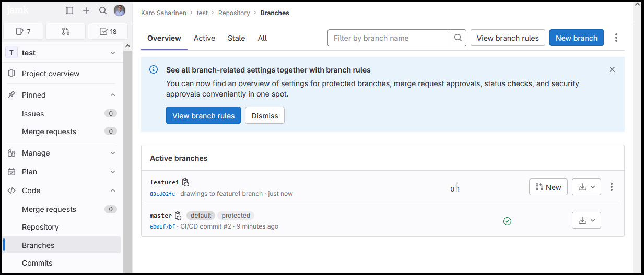Image resolution: width=644 pixels, height=275 pixels.
Task: Collapse the Pinned sidebar section
Action: pyautogui.click(x=112, y=95)
